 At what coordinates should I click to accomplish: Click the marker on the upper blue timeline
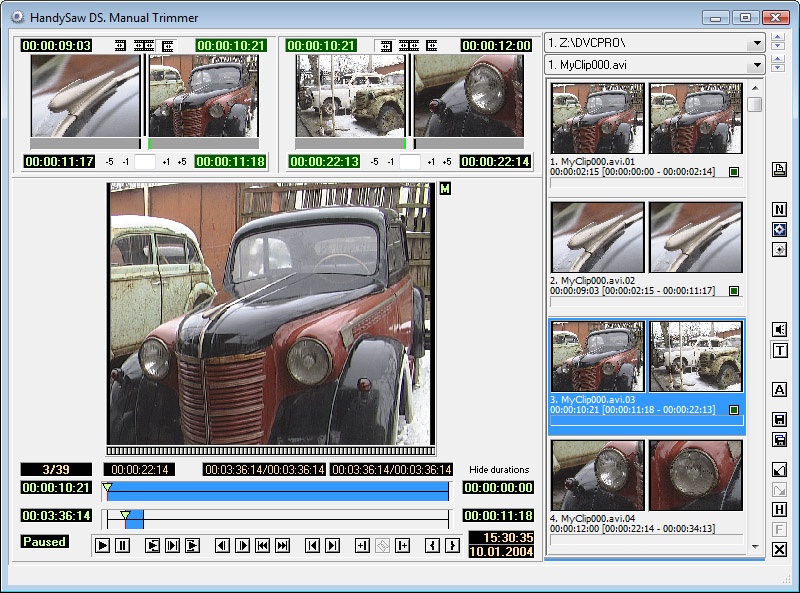tap(107, 487)
